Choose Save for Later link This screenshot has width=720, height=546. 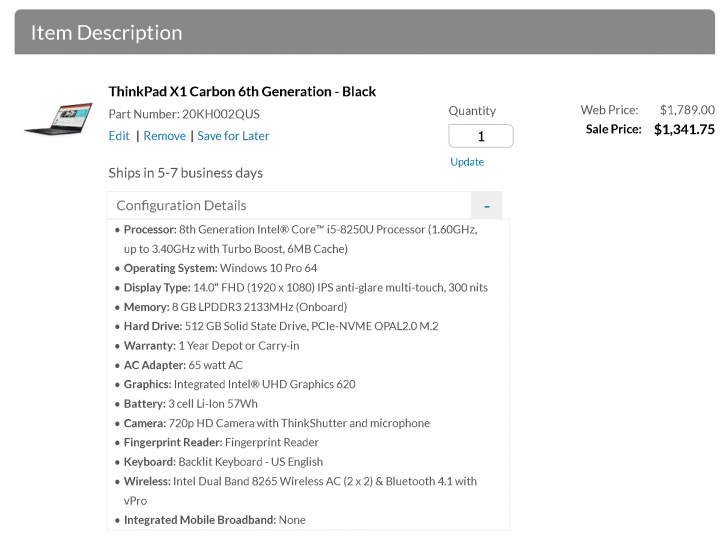click(233, 136)
